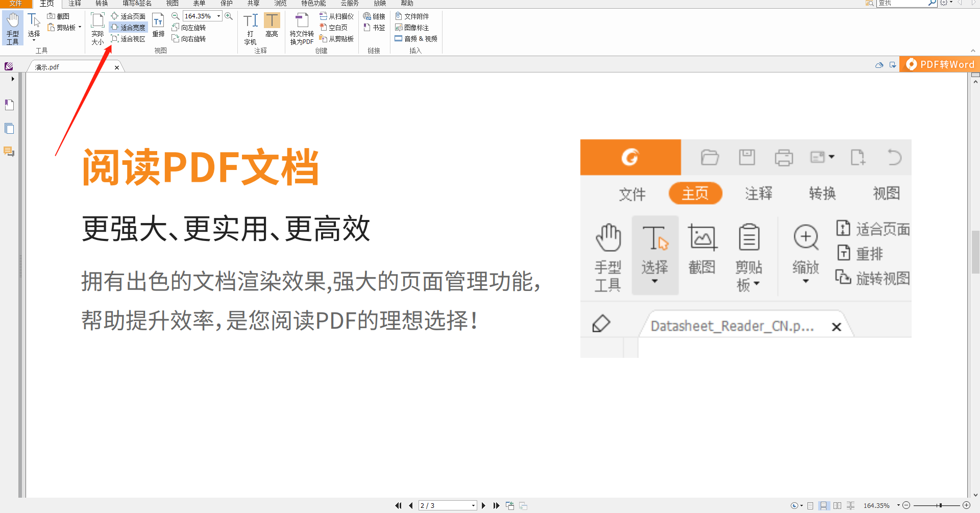Image resolution: width=980 pixels, height=513 pixels.
Task: Switch to the 注释 ribbon tab
Action: [75, 4]
